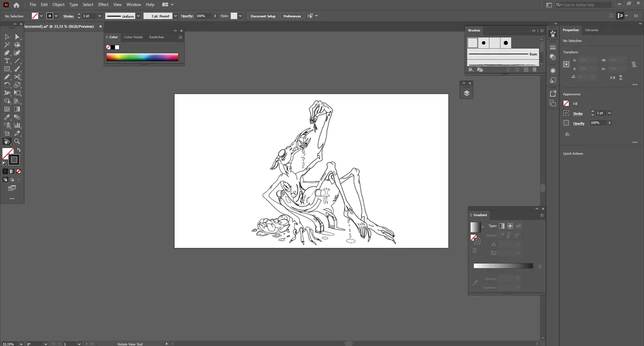Screen dimensions: 644x346
Task: Switch to the Libraries tab
Action: pos(592,30)
